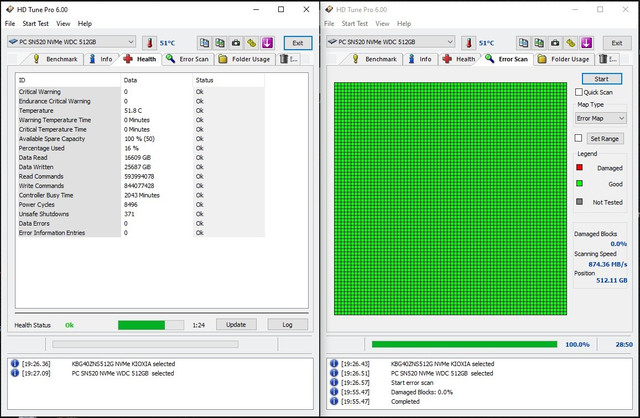Copy info to clipboard icon in left window
Screen dimensions: 640x418
(x=204, y=42)
